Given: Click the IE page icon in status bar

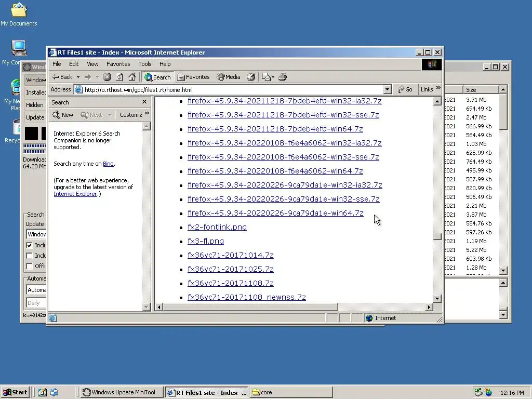Looking at the screenshot, I should point(52,318).
